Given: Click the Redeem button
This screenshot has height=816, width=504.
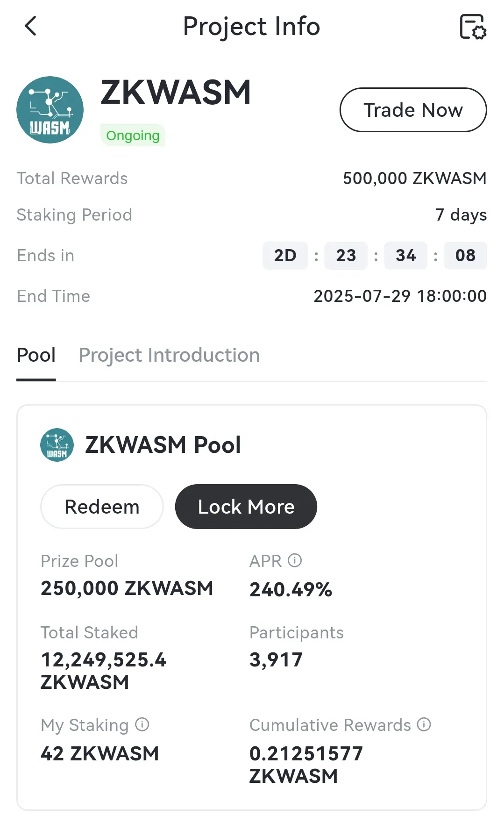Looking at the screenshot, I should pyautogui.click(x=102, y=507).
